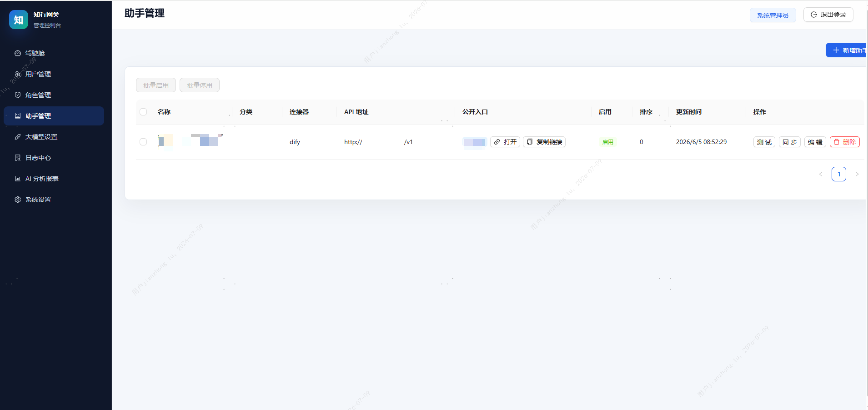Click the 更新时间 column header
The image size is (868, 410).
pos(689,112)
